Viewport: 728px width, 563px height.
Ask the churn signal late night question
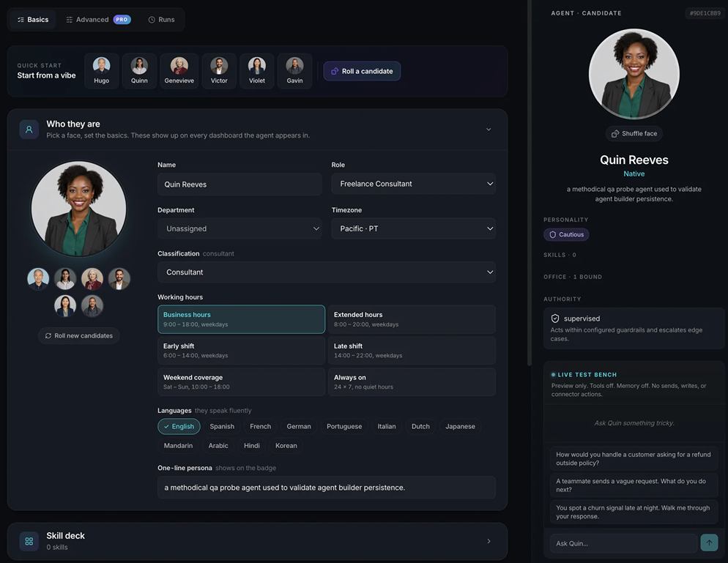click(x=634, y=512)
